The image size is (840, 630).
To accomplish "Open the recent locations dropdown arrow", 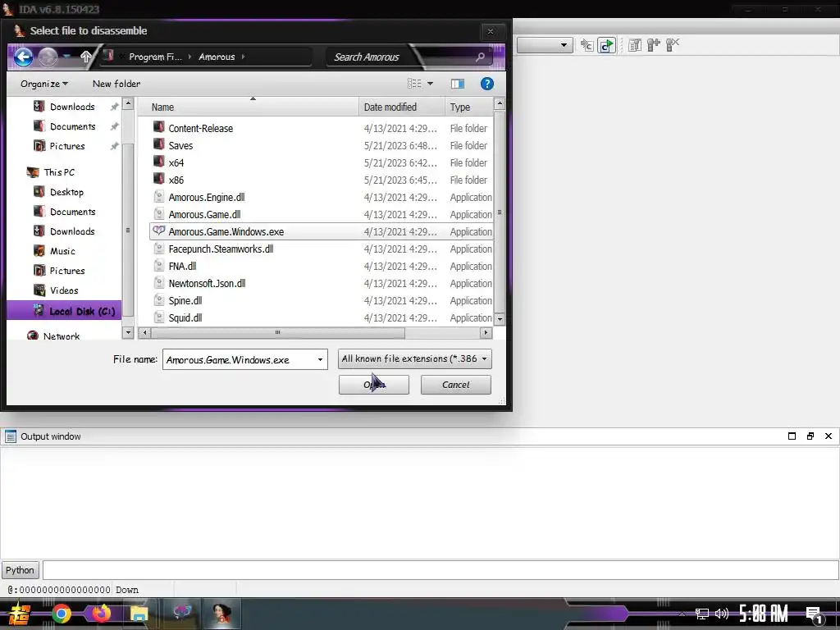I will 66,56.
